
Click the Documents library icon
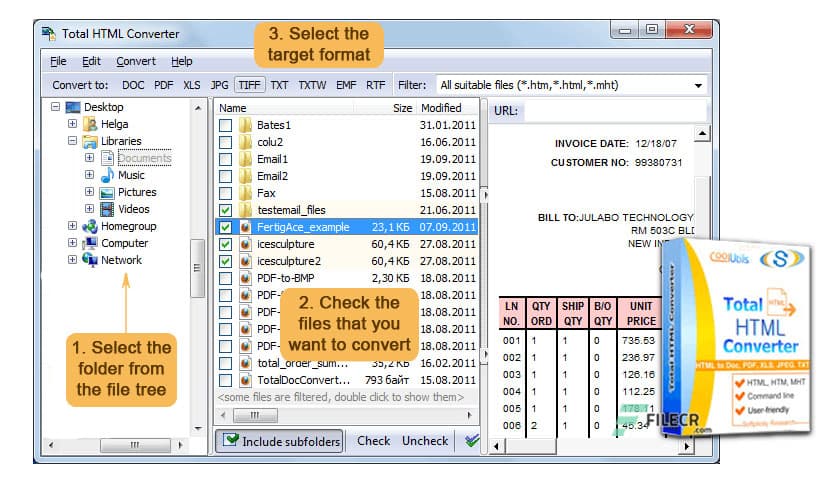[107, 158]
